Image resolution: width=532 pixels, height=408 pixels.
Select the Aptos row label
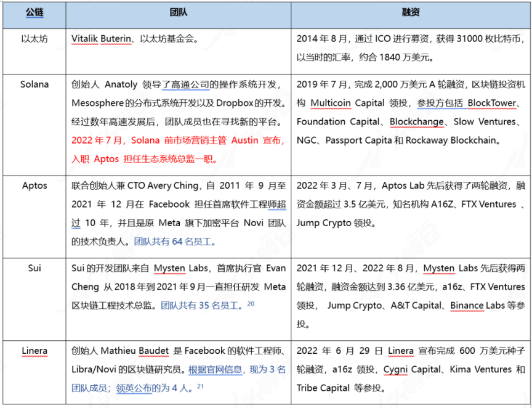[x=34, y=186]
